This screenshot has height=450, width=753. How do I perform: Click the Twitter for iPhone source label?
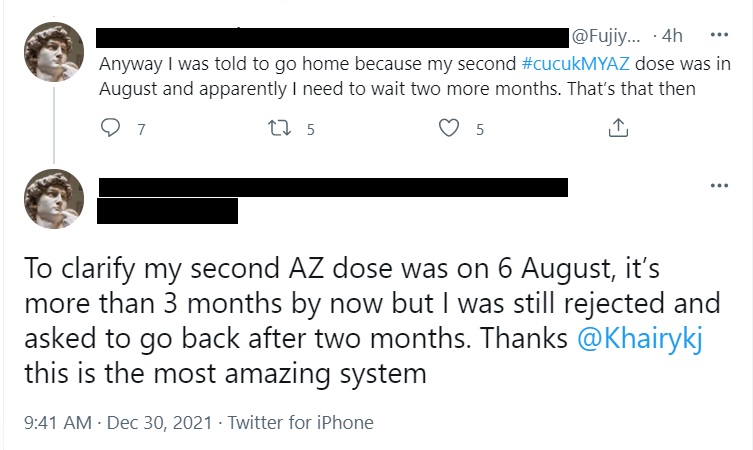[x=300, y=422]
